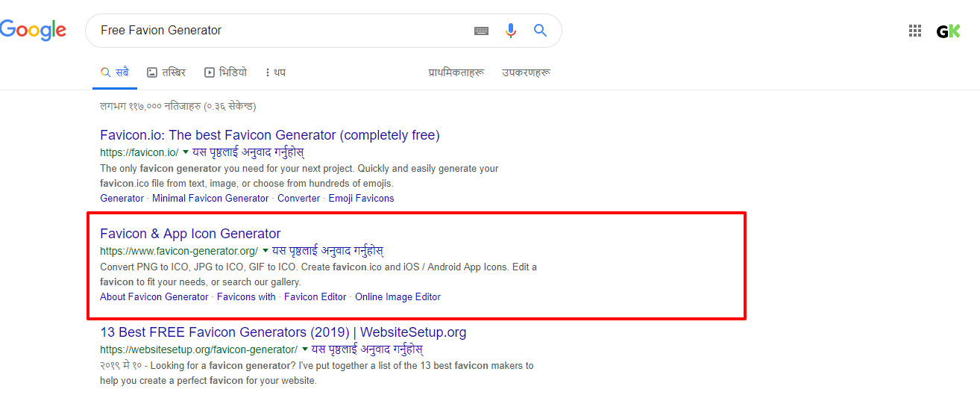Expand dropdown arrow beside favicon-generator.org URL
This screenshot has height=401, width=980.
point(266,250)
